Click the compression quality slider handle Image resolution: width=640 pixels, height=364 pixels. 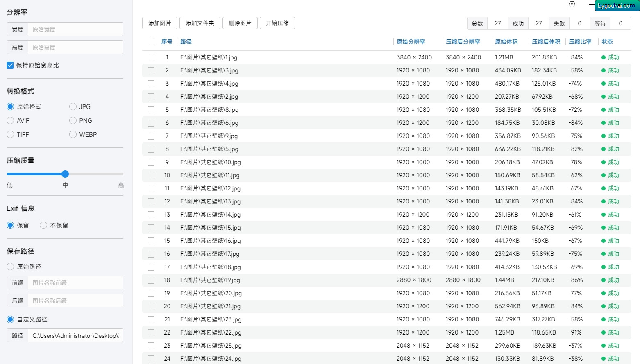click(65, 174)
